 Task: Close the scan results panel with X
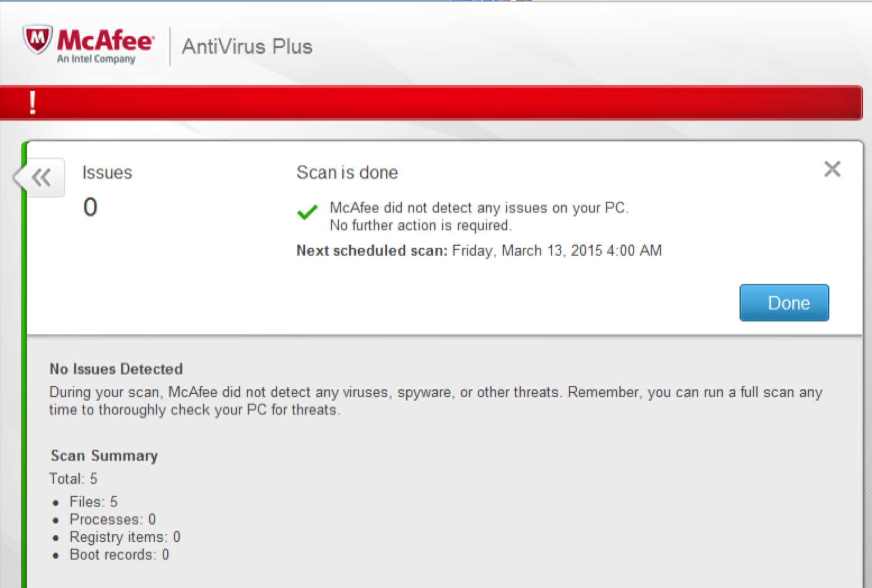(832, 169)
